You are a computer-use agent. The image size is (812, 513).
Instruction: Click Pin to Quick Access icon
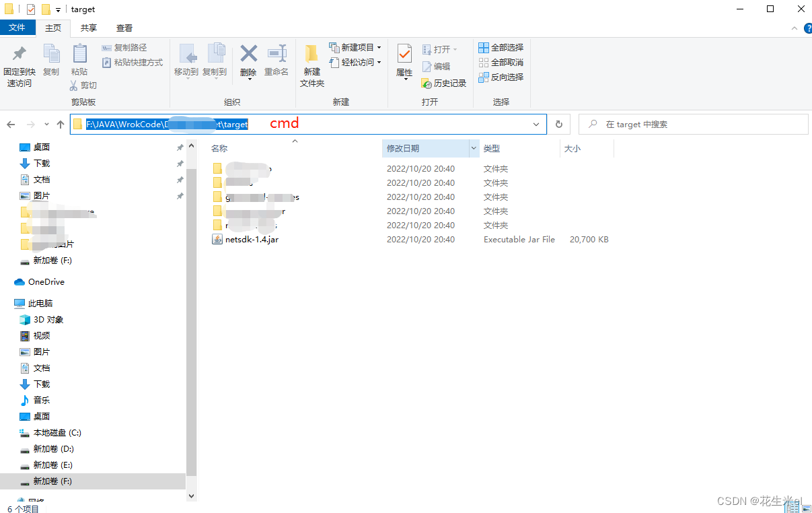click(20, 54)
